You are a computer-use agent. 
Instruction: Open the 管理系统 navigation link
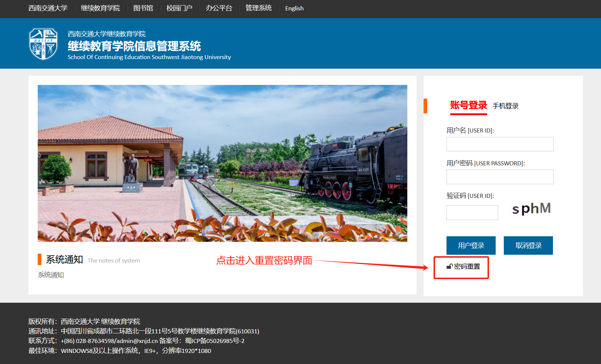click(258, 8)
